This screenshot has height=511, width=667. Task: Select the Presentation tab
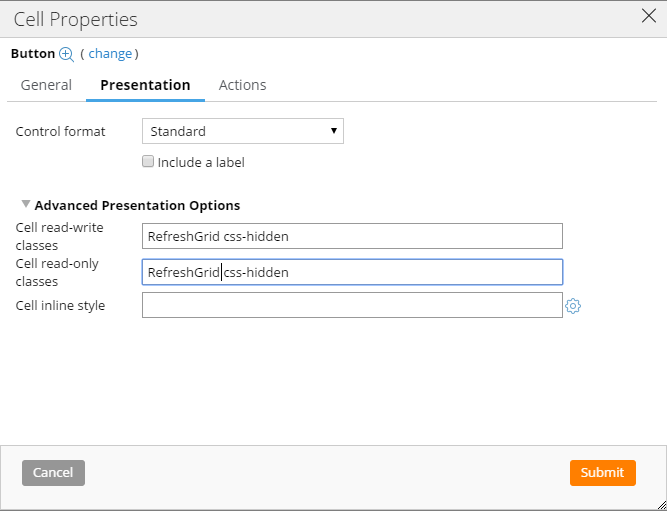145,85
